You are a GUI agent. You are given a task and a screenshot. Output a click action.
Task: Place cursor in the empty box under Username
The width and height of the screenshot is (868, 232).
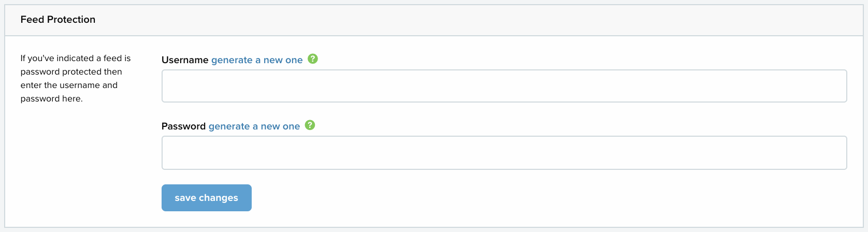[504, 86]
